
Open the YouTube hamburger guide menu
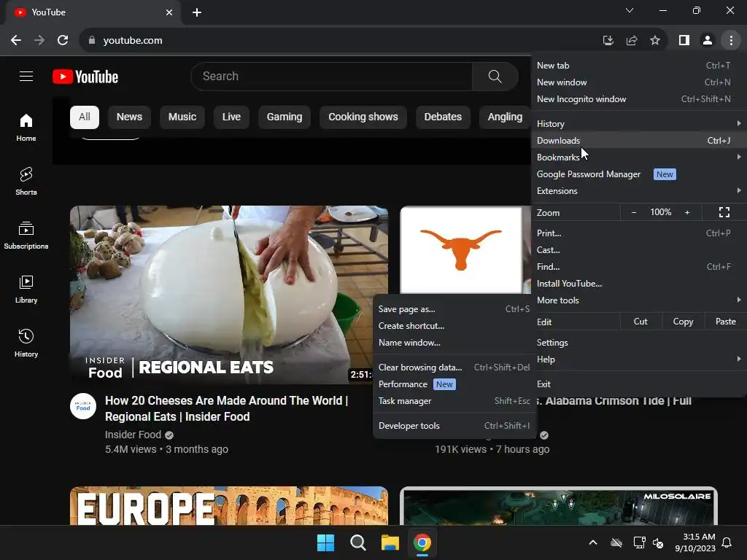pyautogui.click(x=26, y=76)
